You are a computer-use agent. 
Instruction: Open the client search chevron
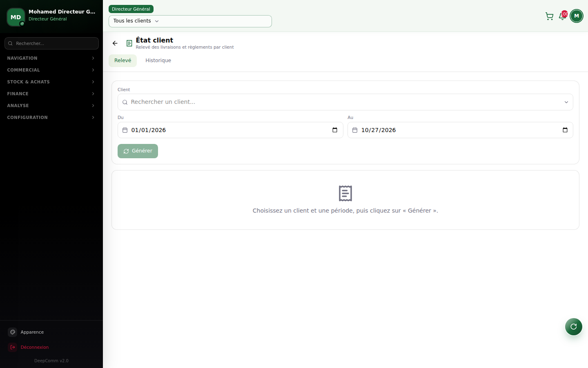tap(566, 102)
